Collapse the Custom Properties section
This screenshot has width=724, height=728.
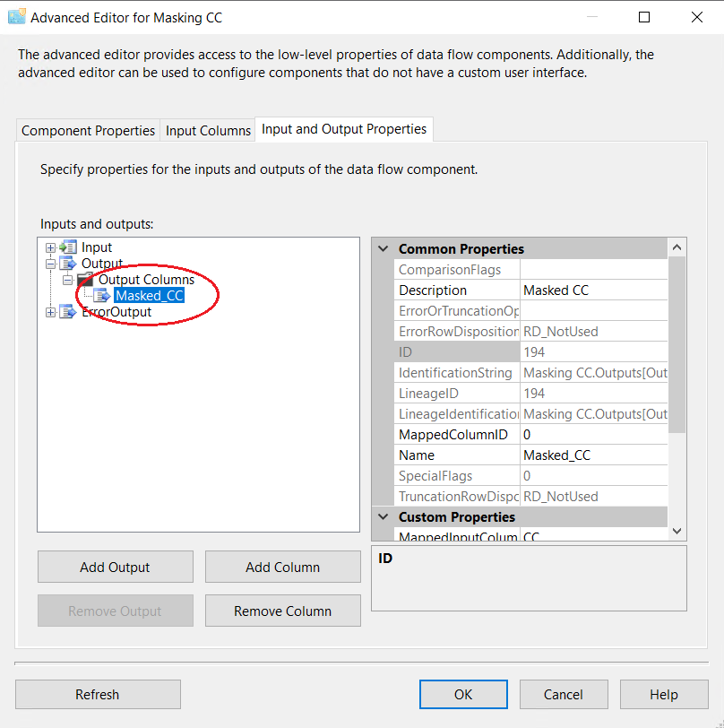[x=384, y=517]
